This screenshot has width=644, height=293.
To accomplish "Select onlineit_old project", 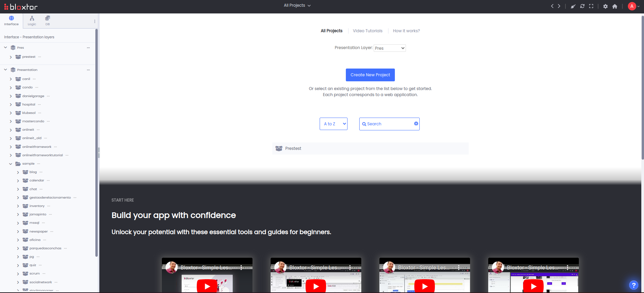I will pos(32,138).
